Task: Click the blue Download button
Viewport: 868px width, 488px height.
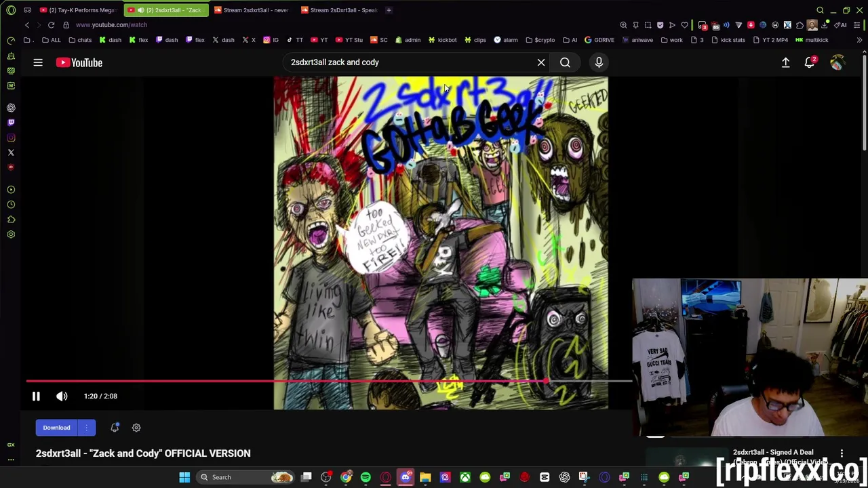Action: [x=56, y=428]
